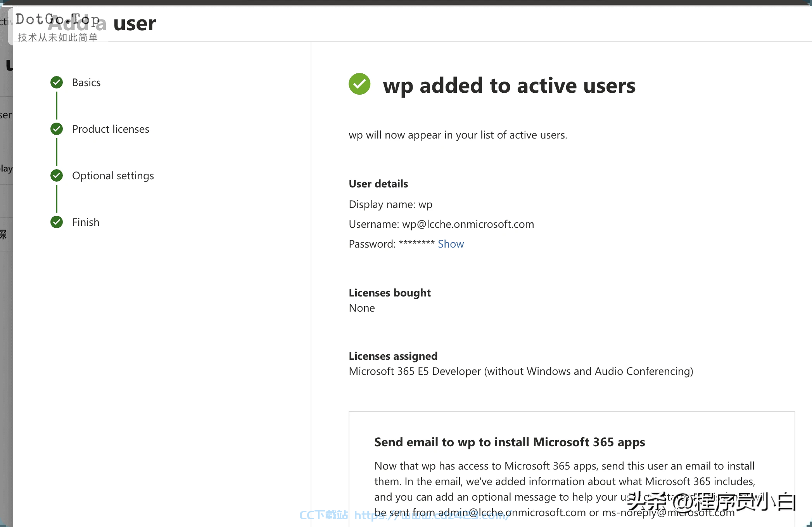This screenshot has height=527, width=812.
Task: Select the 'wp added to active users' heading
Action: [x=509, y=86]
